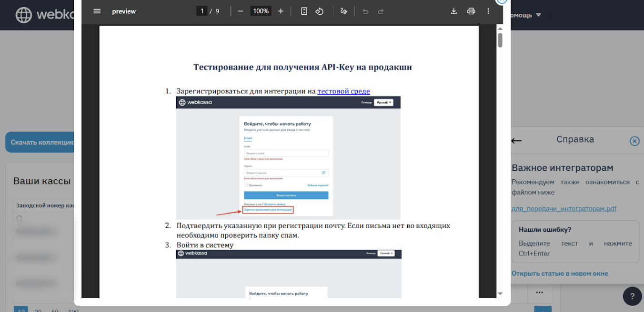This screenshot has height=312, width=644.
Task: Open для_передачи_интеграторам.pdf link
Action: click(x=564, y=209)
